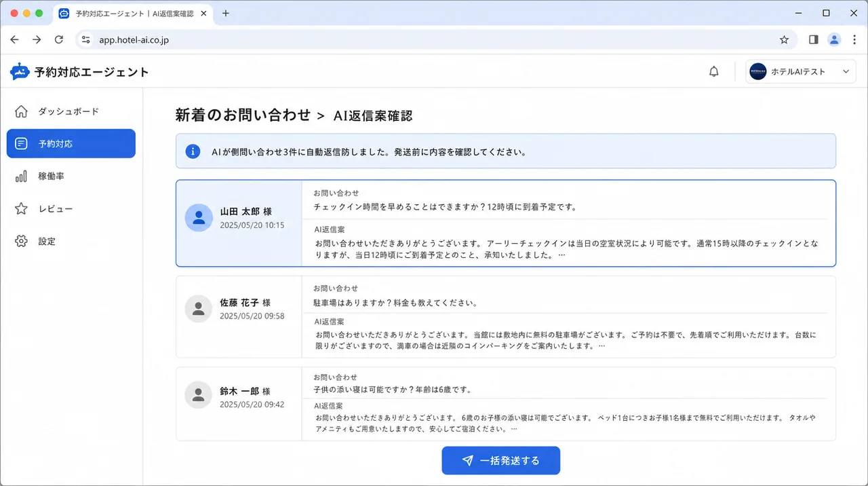Click the レビュー star icon
Screen dimensions: 868x486
[21, 208]
